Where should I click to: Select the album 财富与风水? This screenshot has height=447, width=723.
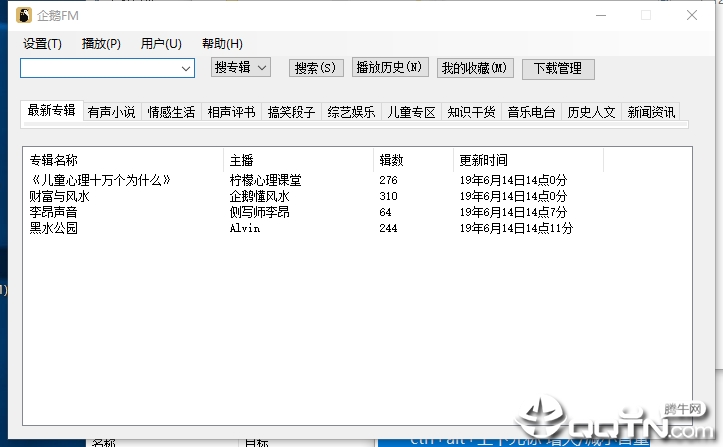[59, 196]
